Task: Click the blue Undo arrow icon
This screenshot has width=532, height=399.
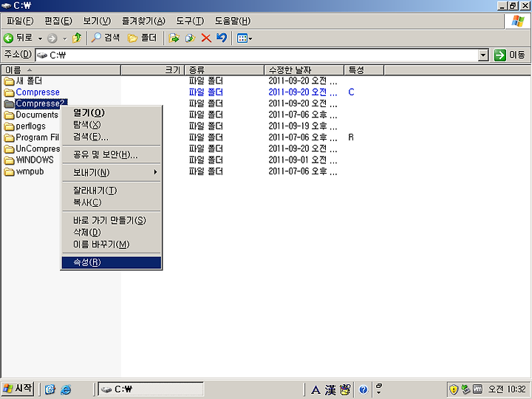Action: [x=222, y=38]
